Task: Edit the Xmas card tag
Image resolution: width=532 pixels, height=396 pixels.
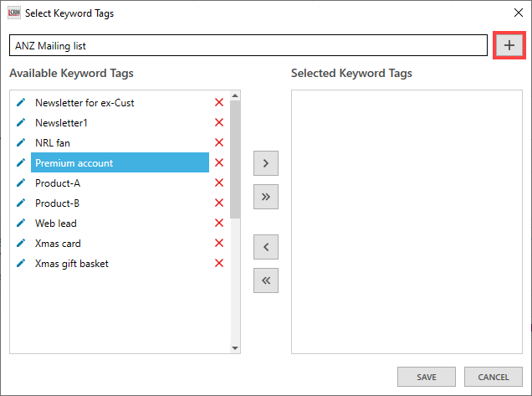Action: (x=21, y=244)
